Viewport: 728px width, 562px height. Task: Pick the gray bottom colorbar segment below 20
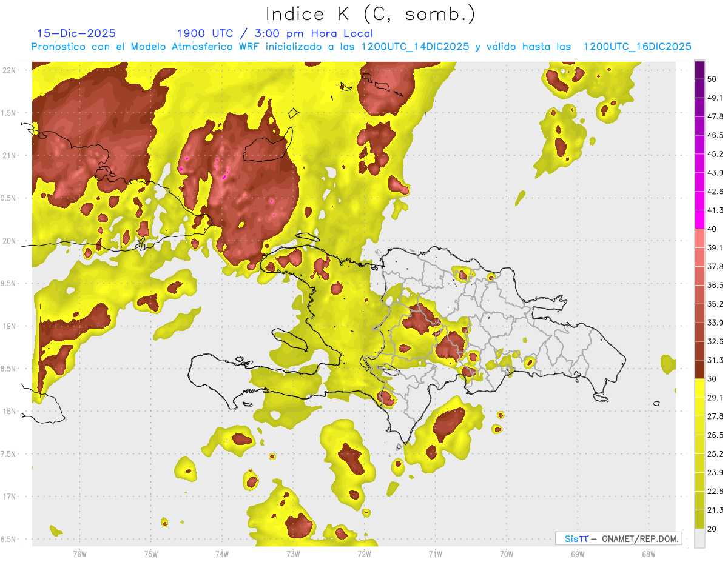(x=700, y=538)
